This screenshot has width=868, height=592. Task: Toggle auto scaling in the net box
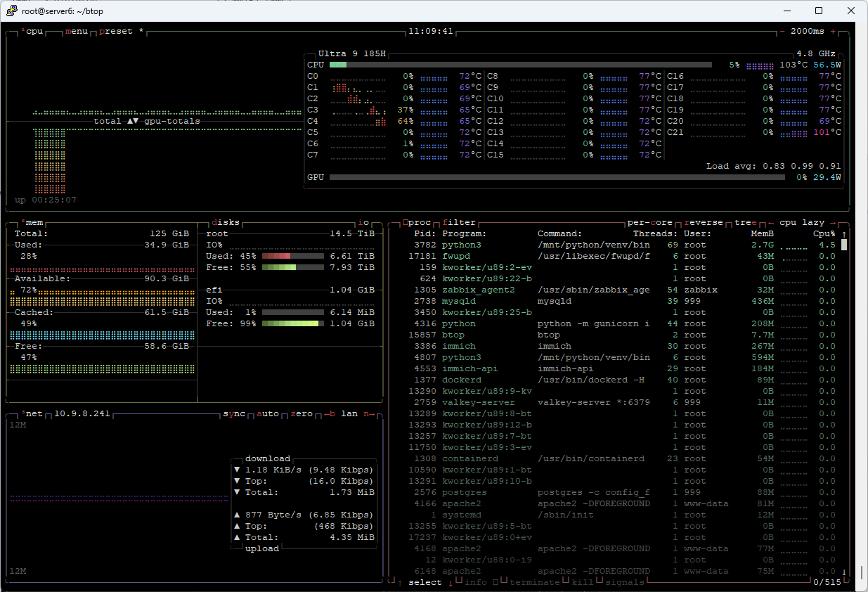pos(268,413)
